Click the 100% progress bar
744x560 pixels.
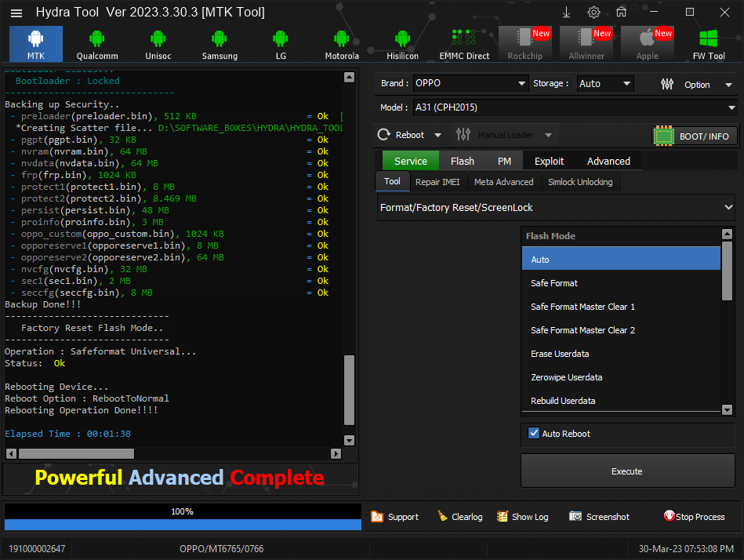[x=183, y=517]
